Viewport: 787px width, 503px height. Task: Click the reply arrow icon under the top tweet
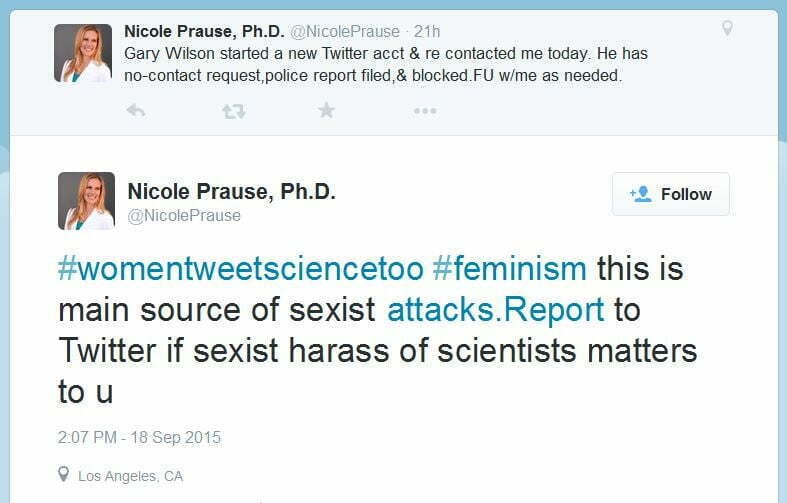click(x=137, y=111)
